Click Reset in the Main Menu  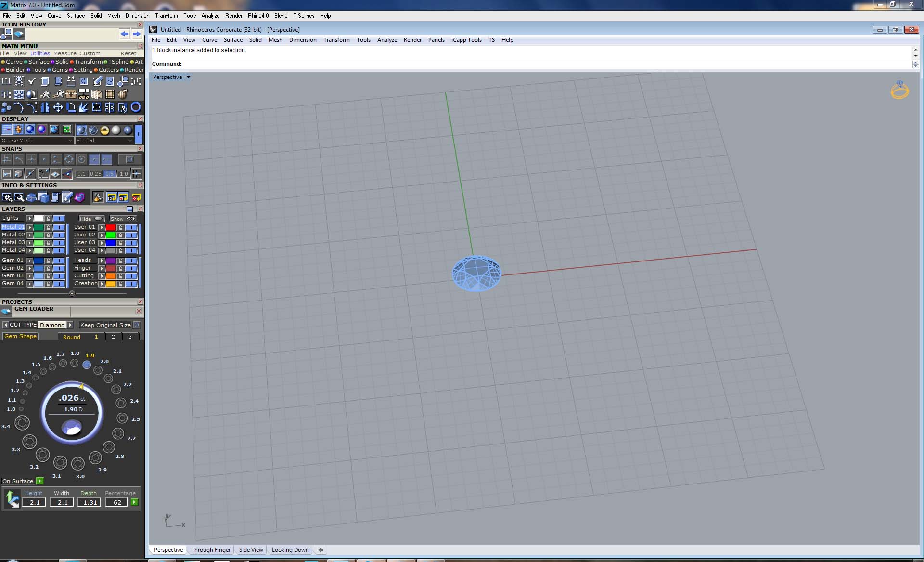pos(128,53)
